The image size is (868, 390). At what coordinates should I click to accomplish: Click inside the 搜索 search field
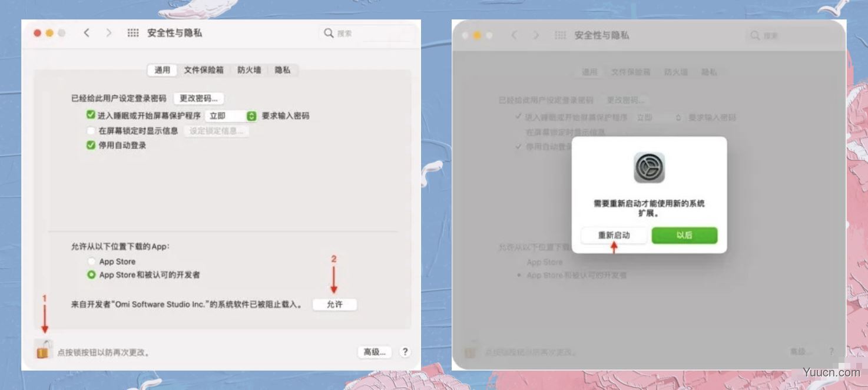(x=365, y=34)
